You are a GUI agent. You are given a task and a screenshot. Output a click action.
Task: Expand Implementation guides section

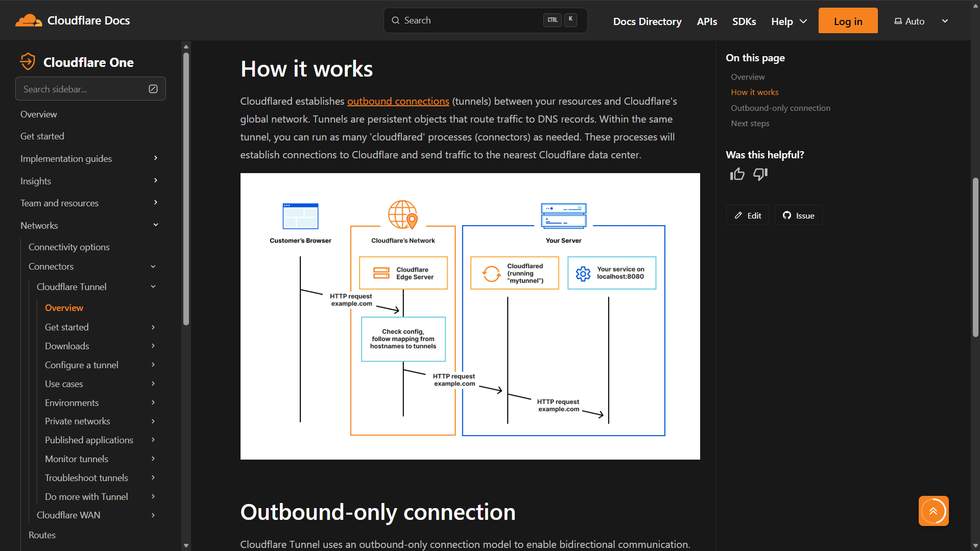click(x=156, y=158)
